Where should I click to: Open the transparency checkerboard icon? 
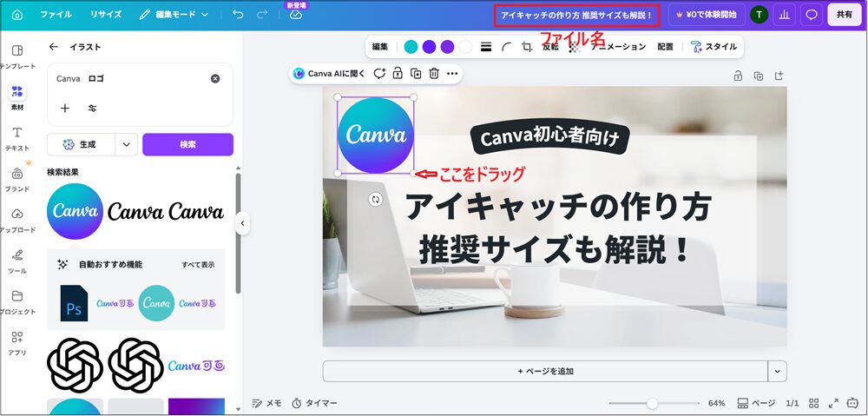pos(575,47)
